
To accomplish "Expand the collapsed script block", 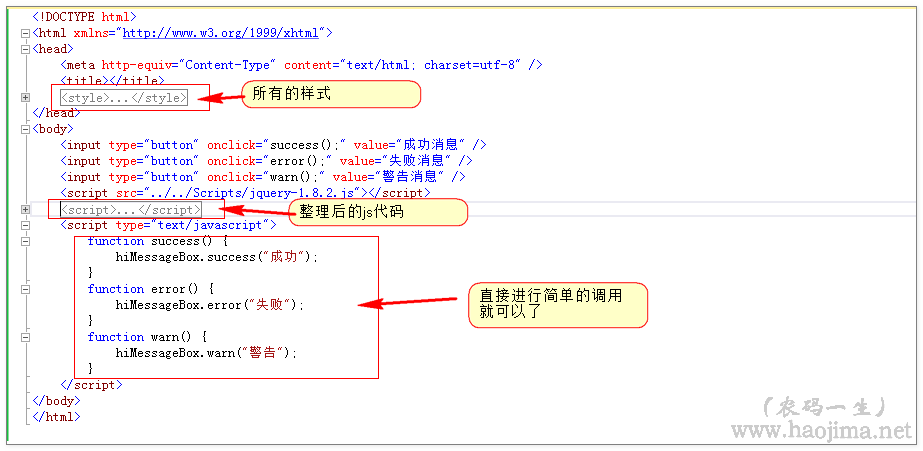I will click(x=25, y=209).
